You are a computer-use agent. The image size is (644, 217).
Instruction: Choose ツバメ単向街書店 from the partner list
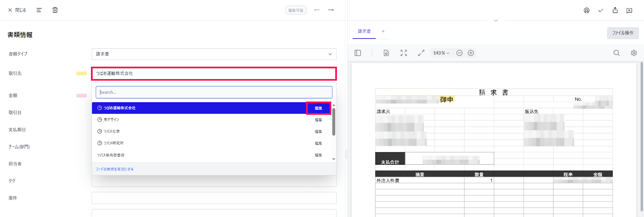click(x=199, y=155)
